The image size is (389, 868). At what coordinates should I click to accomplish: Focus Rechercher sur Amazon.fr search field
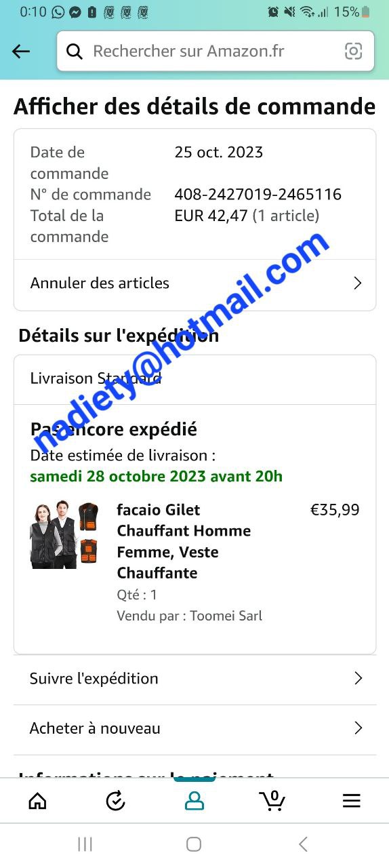point(216,52)
